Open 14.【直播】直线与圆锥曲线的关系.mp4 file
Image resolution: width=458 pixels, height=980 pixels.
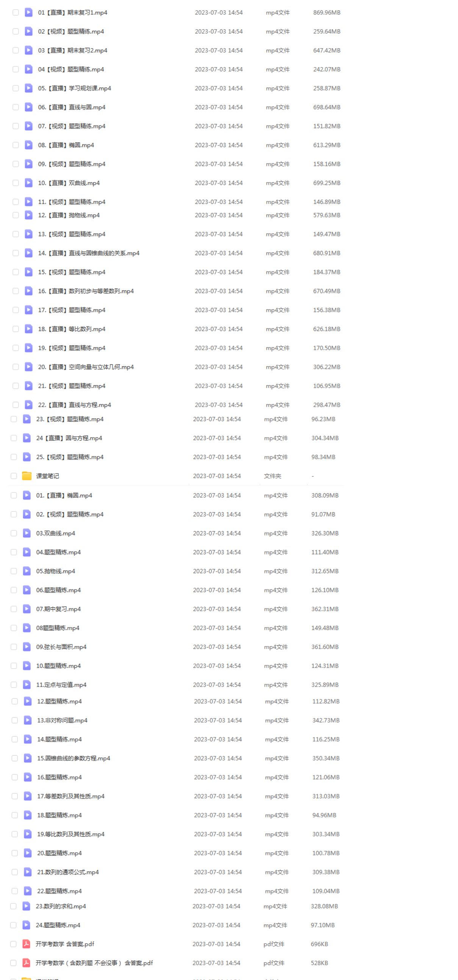[89, 253]
